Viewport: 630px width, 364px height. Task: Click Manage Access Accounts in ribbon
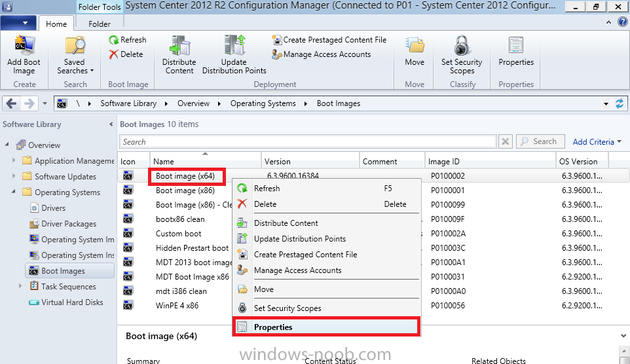321,54
